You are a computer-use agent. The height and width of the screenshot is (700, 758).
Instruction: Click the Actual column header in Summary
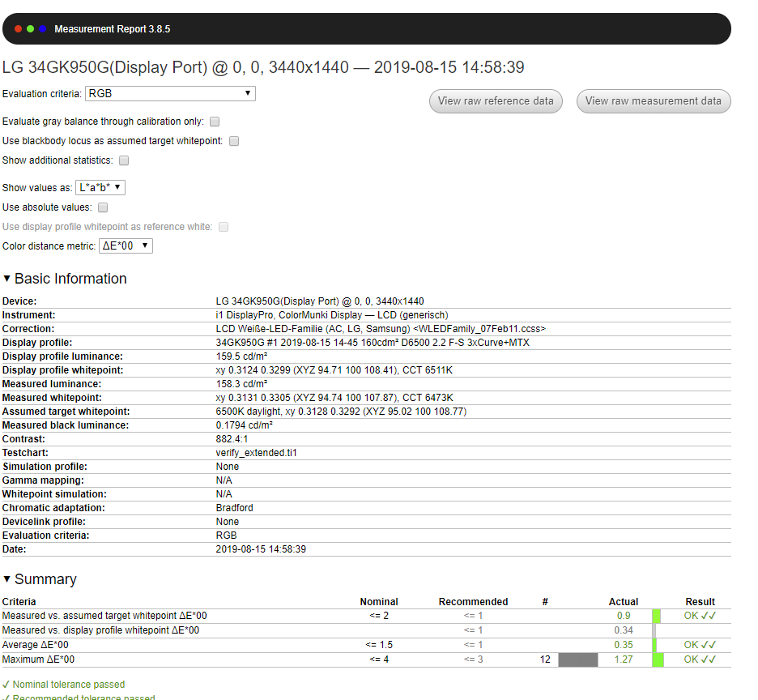(x=623, y=602)
